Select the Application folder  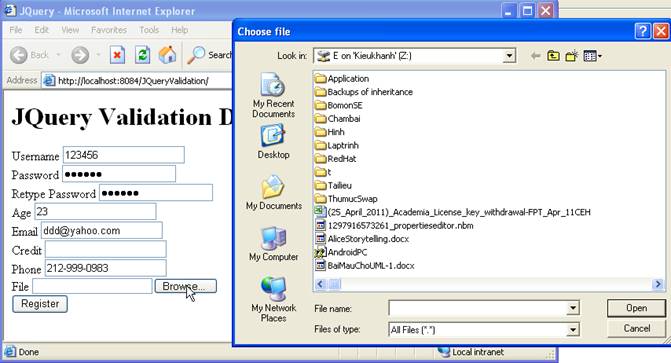click(342, 79)
